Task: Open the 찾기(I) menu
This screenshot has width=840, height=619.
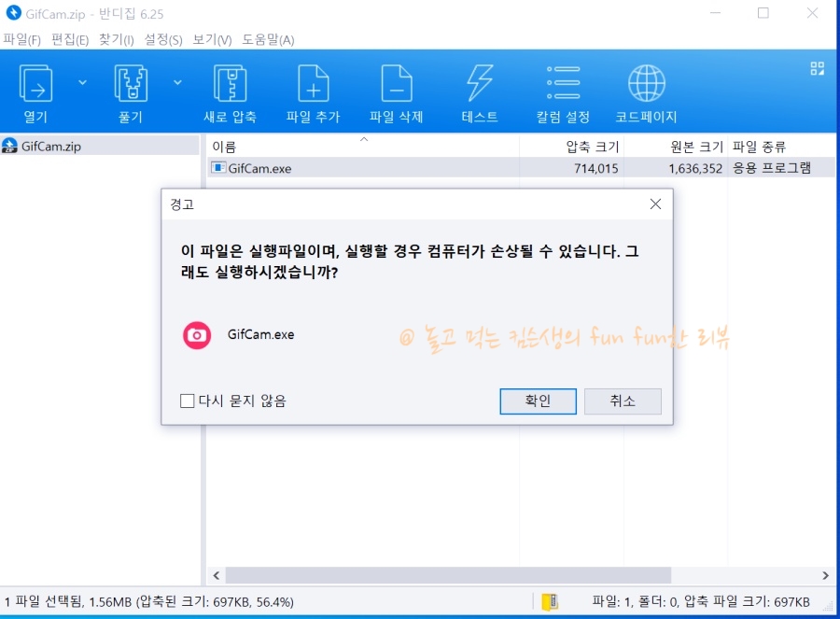Action: [x=117, y=39]
